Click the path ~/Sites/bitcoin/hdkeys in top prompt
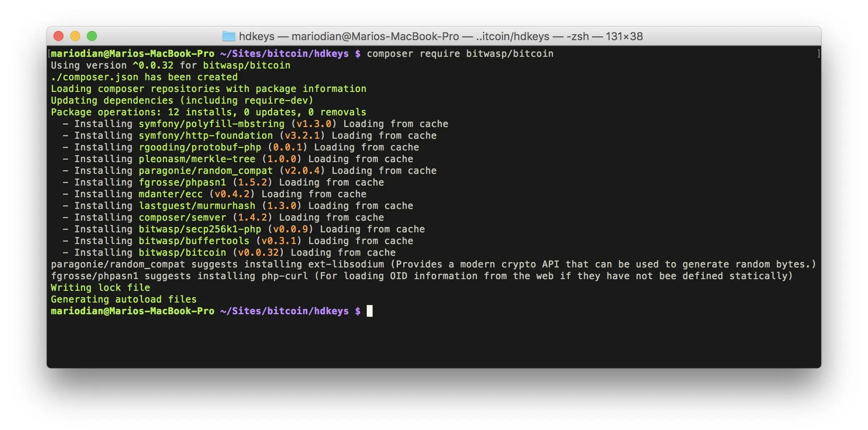Image resolution: width=868 pixels, height=430 pixels. [284, 53]
